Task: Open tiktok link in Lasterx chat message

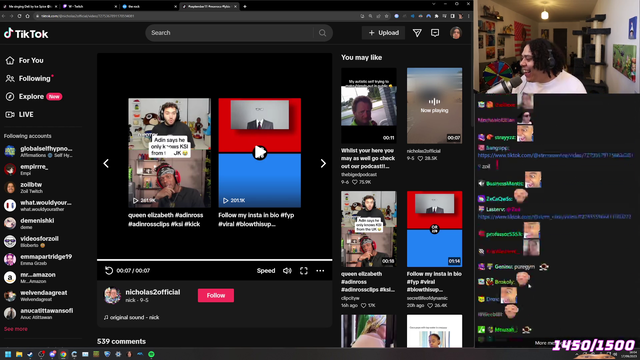Action: coord(554,217)
